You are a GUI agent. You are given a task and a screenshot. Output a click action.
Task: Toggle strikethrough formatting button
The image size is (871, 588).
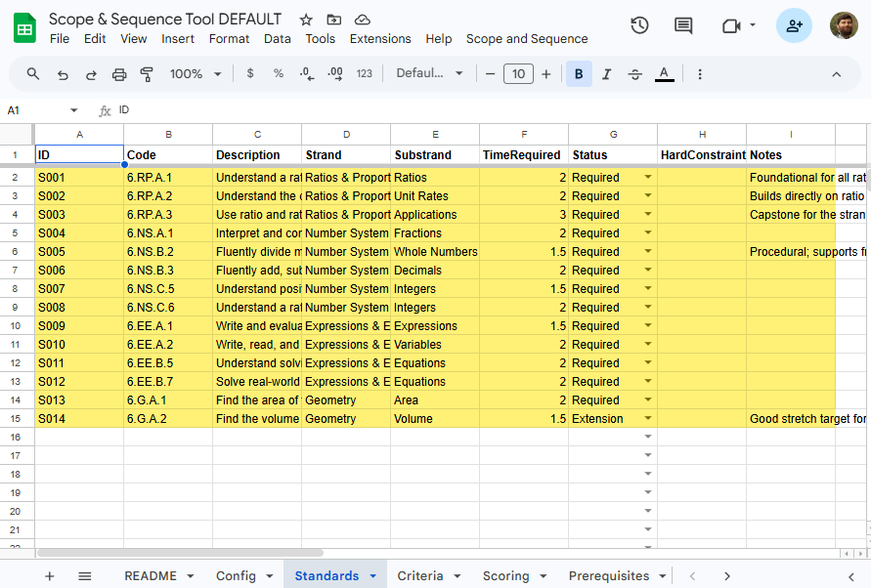(635, 74)
